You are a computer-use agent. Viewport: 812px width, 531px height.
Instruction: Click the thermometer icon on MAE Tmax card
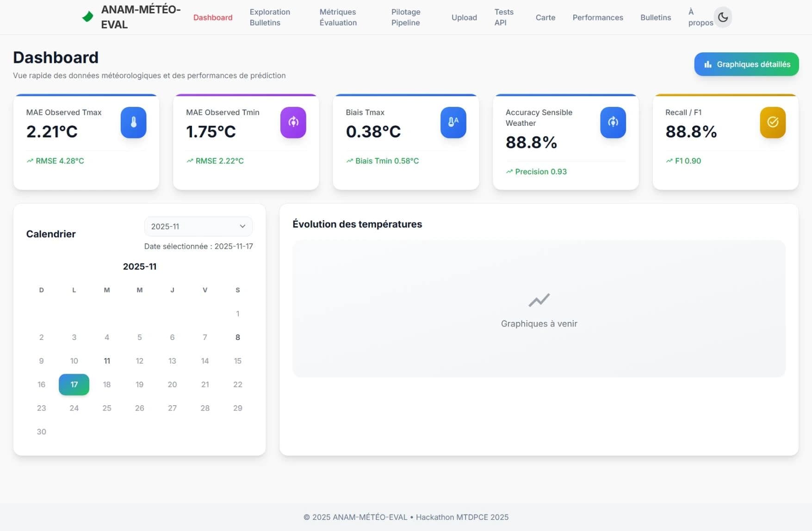click(133, 123)
